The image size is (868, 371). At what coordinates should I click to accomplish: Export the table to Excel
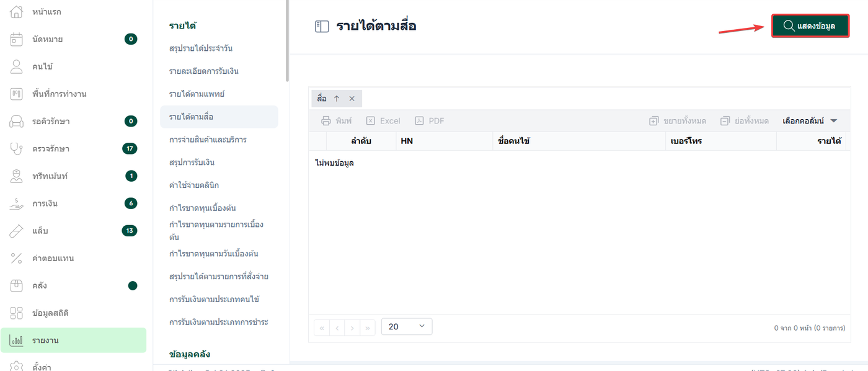[x=383, y=121]
